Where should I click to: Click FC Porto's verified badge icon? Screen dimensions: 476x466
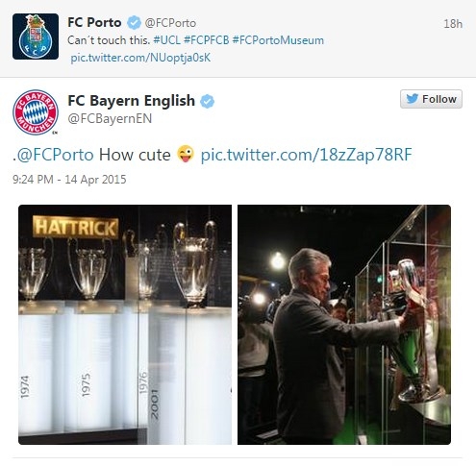(134, 23)
